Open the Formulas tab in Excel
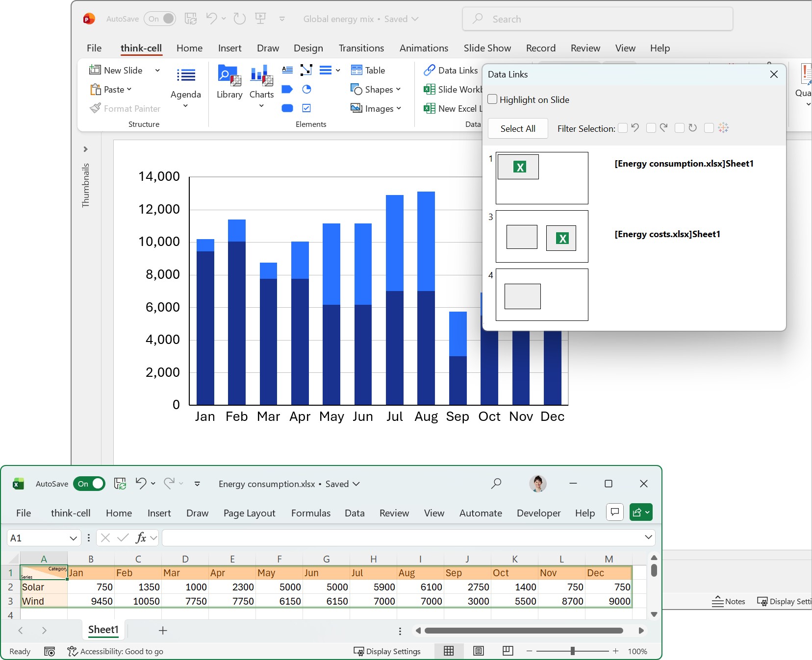The image size is (812, 660). (310, 513)
